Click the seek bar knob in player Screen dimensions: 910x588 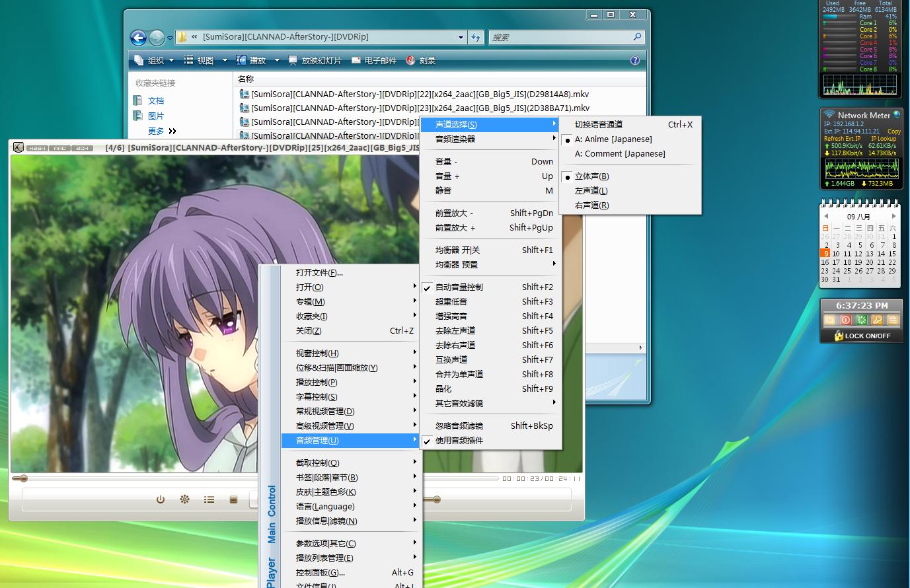23,478
